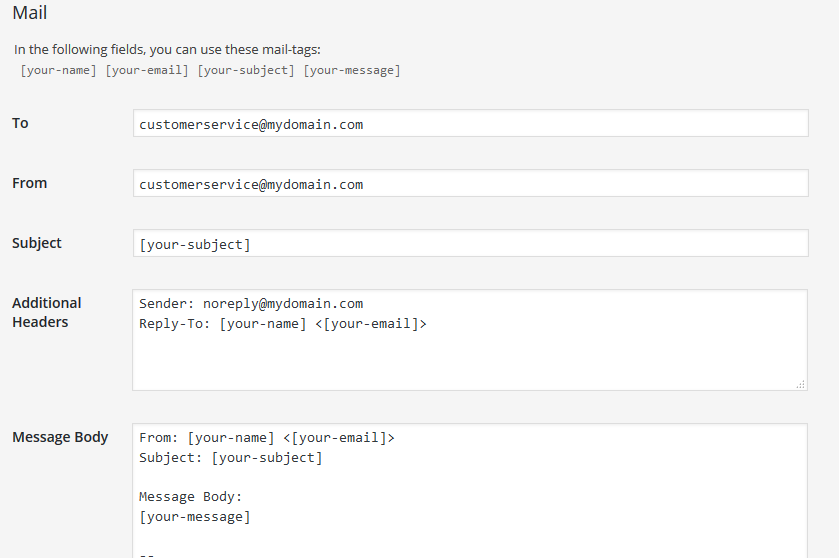Click the [your-name] mail-tag in the tag list
839x558 pixels.
pos(58,70)
